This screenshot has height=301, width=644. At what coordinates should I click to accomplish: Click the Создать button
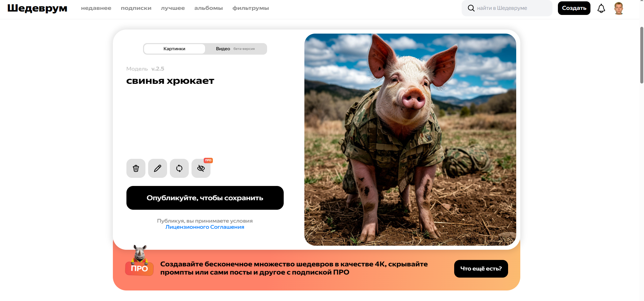point(574,8)
